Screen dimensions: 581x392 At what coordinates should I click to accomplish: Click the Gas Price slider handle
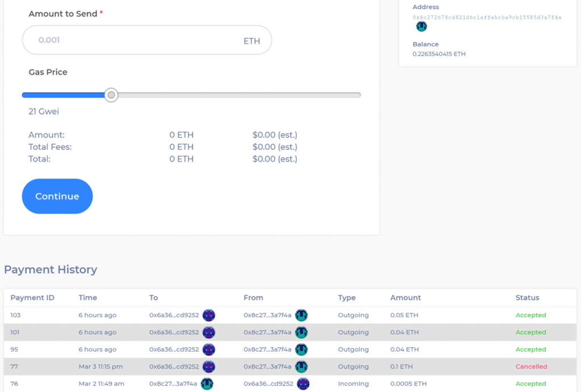(x=112, y=95)
